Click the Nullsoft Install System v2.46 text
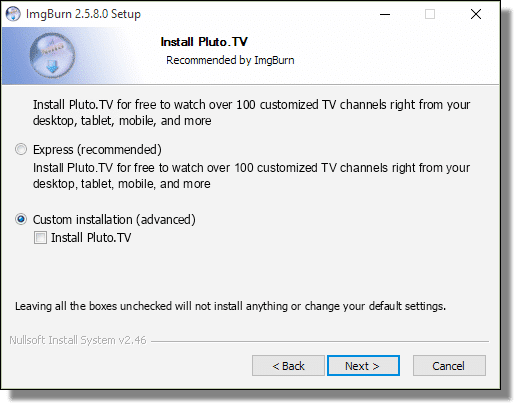 point(78,340)
